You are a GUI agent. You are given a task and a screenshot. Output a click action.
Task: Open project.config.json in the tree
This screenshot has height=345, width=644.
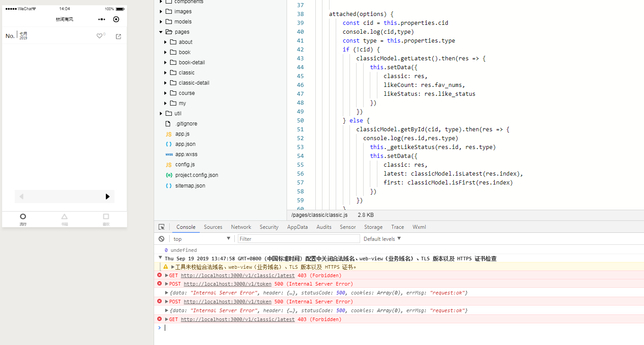pos(197,175)
